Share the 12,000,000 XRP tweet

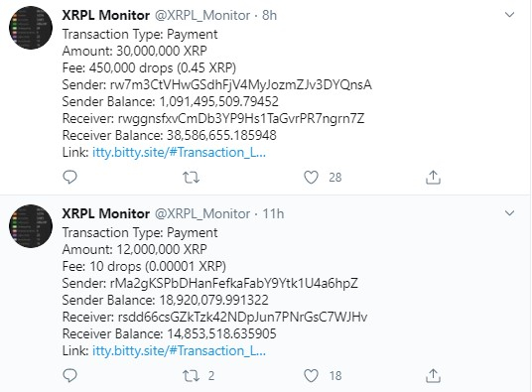click(433, 376)
